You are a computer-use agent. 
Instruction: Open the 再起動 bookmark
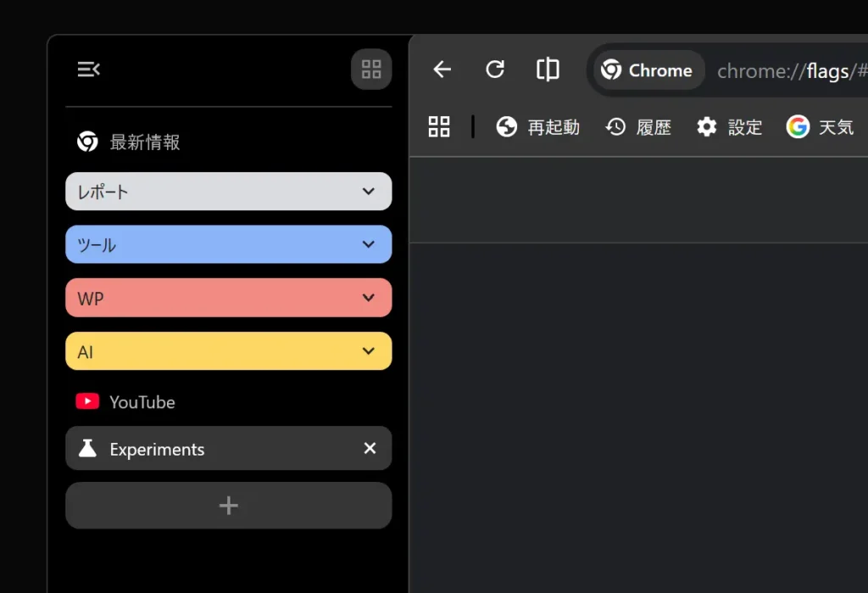[x=537, y=126]
